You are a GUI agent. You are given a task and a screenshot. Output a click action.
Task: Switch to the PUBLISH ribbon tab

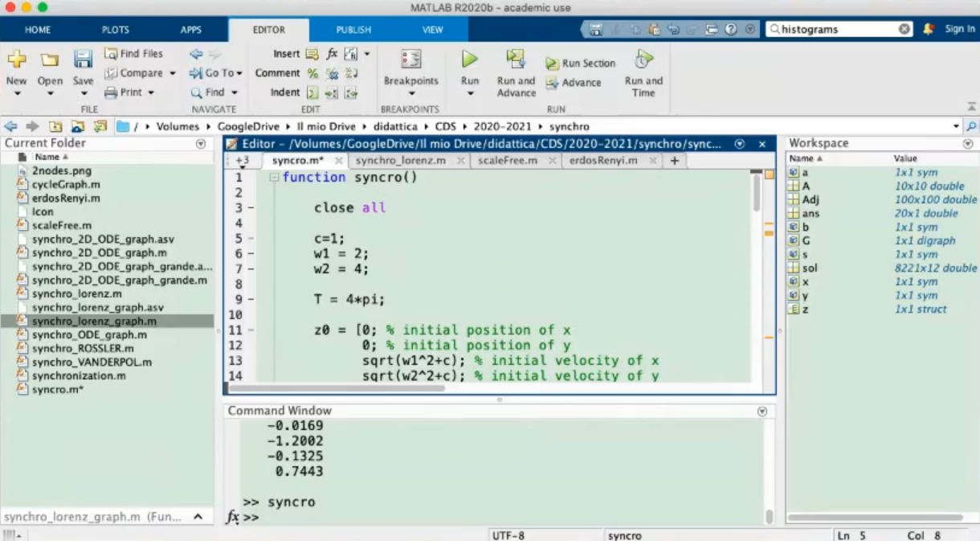(353, 30)
